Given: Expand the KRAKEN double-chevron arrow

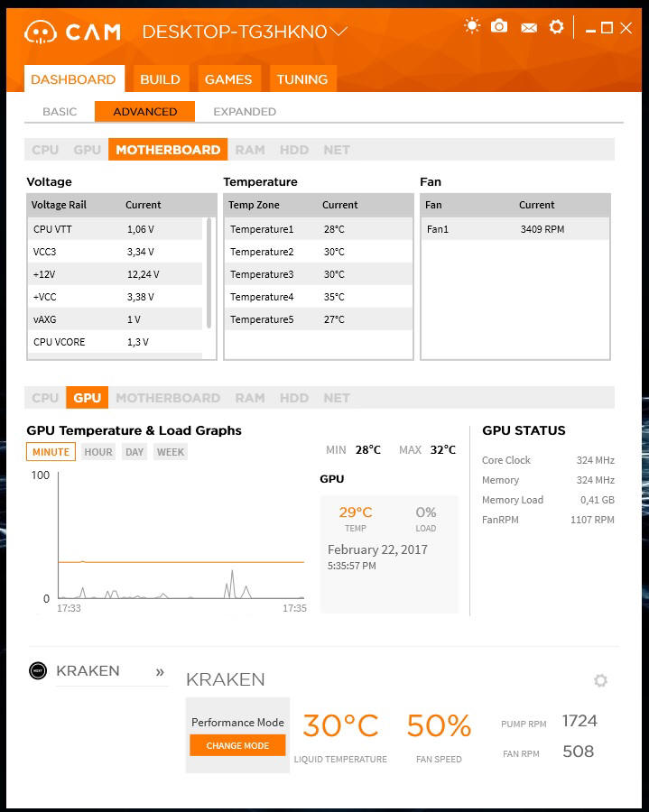Looking at the screenshot, I should [x=160, y=672].
